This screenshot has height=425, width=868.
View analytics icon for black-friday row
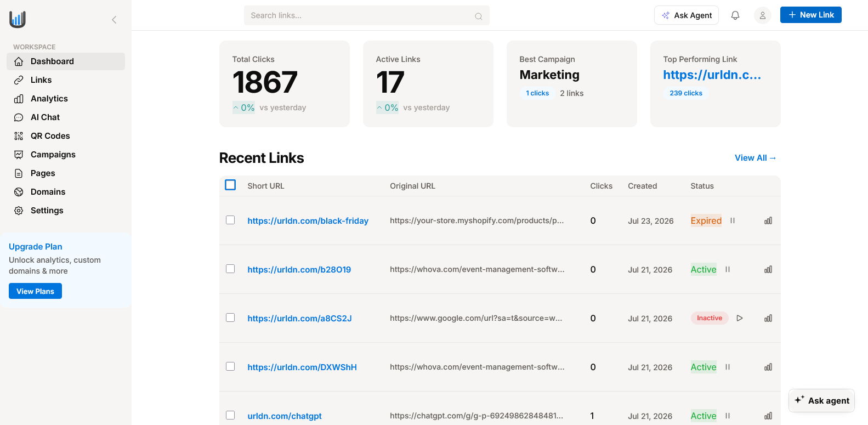point(768,220)
